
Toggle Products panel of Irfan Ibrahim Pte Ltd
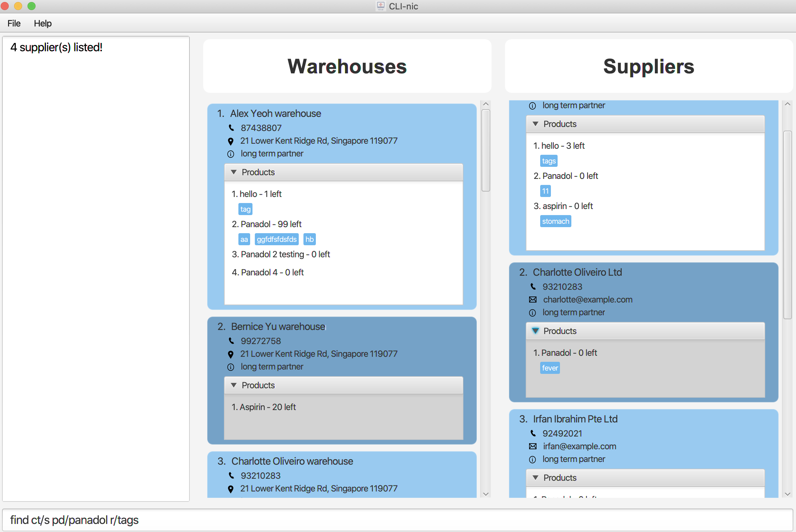tap(535, 478)
